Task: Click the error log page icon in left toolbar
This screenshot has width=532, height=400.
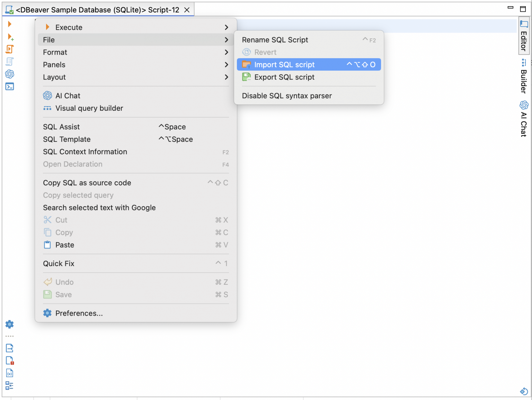Action: [10, 361]
